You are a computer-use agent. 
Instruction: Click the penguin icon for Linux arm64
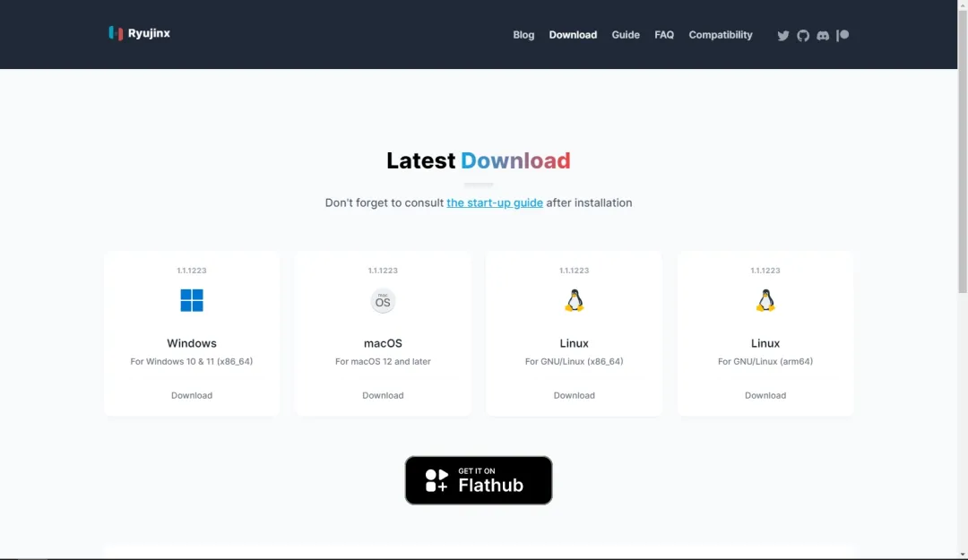pyautogui.click(x=765, y=301)
